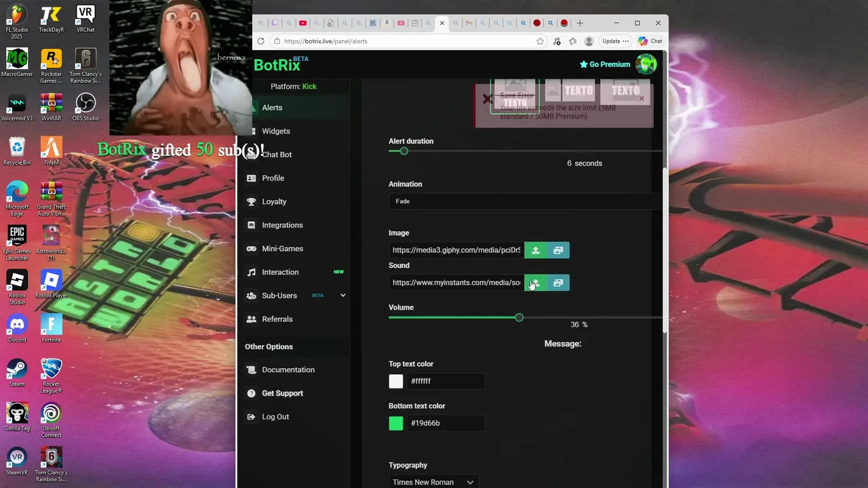
Task: Open the FiveM desktop icon
Action: (x=51, y=152)
